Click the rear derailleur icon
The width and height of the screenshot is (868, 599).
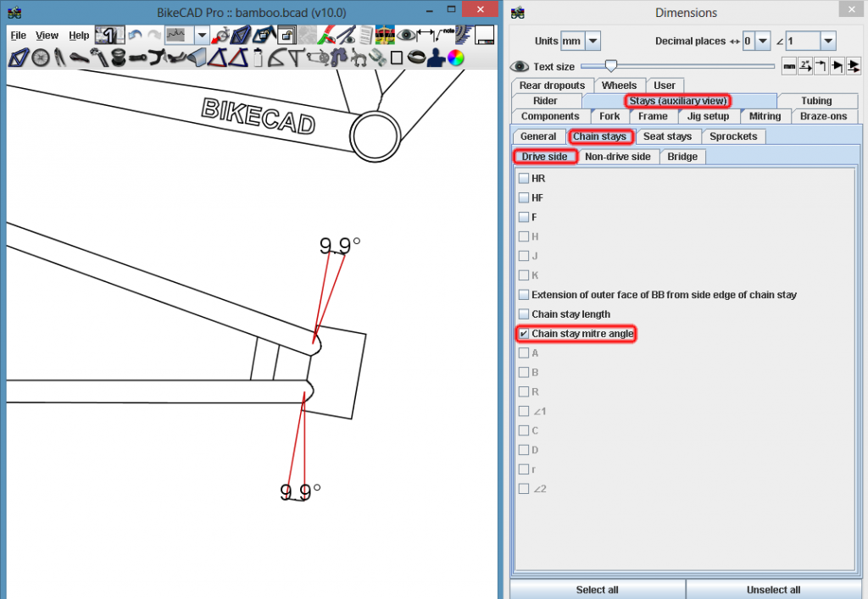(x=338, y=58)
